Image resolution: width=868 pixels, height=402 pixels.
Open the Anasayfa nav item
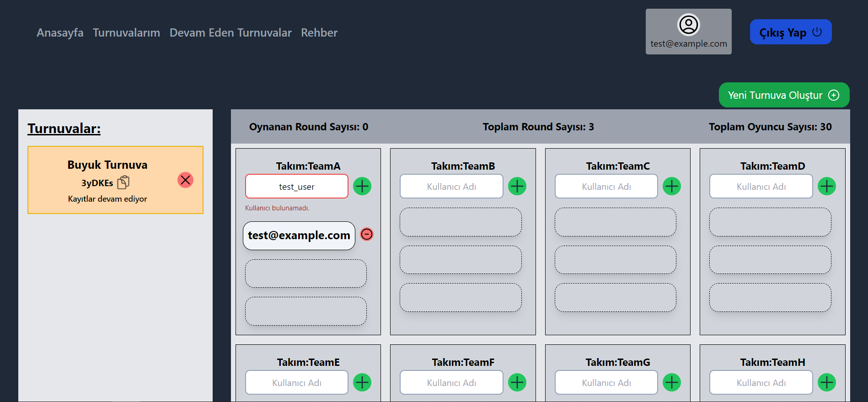click(60, 32)
